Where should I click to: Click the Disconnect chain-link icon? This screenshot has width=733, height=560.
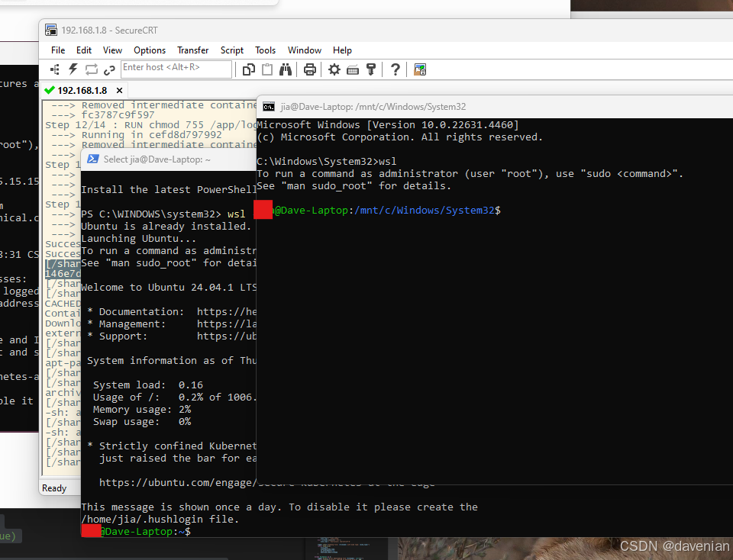[109, 70]
